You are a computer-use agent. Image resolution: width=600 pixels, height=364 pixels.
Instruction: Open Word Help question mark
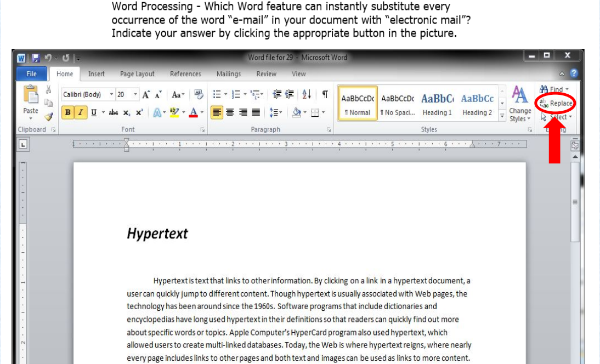[574, 73]
